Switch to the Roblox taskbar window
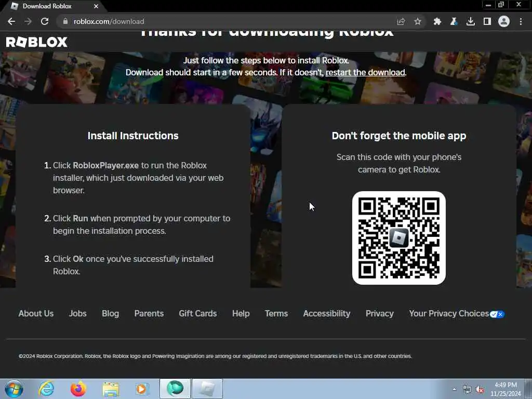 point(207,389)
